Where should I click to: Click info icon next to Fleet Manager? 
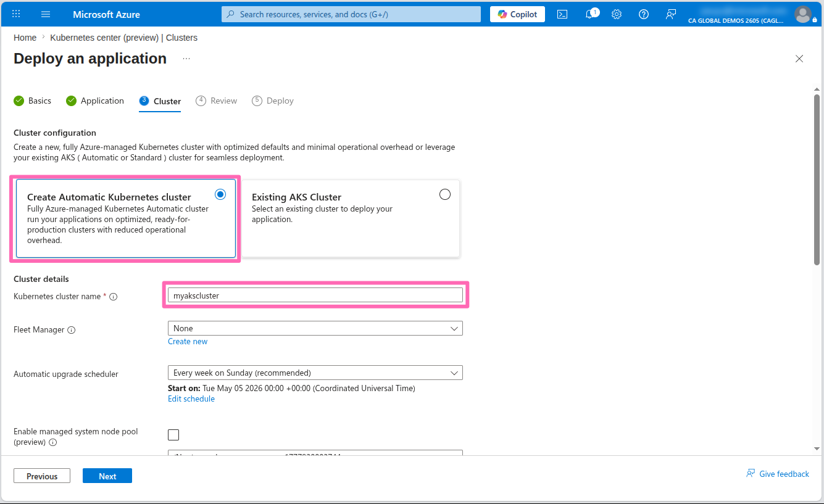71,330
